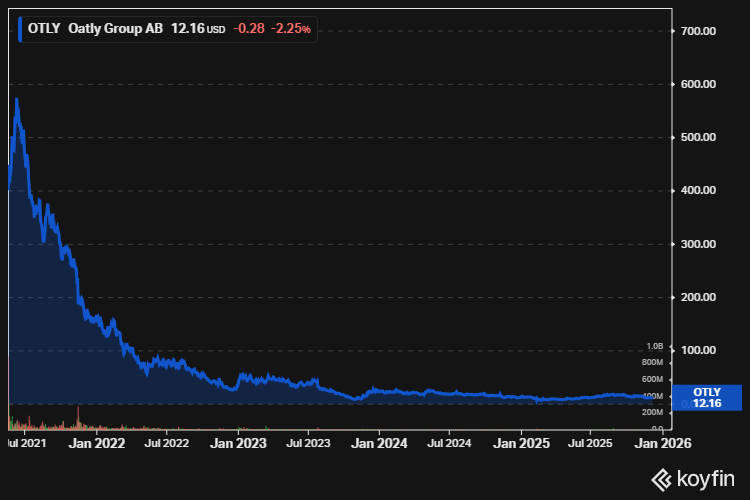Click the 600M volume axis label
Viewport: 750px width, 500px height.
(x=651, y=379)
